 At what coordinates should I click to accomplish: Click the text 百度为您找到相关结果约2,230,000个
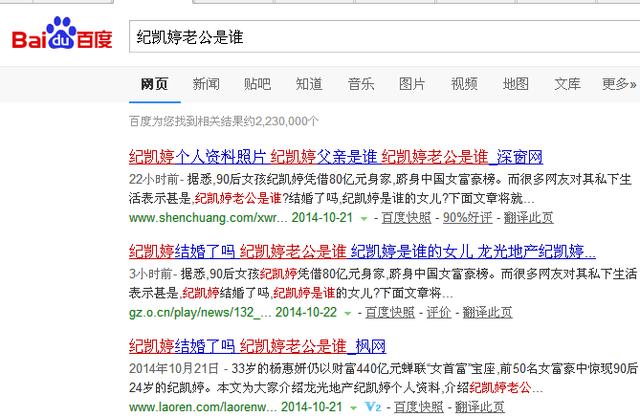coord(224,121)
